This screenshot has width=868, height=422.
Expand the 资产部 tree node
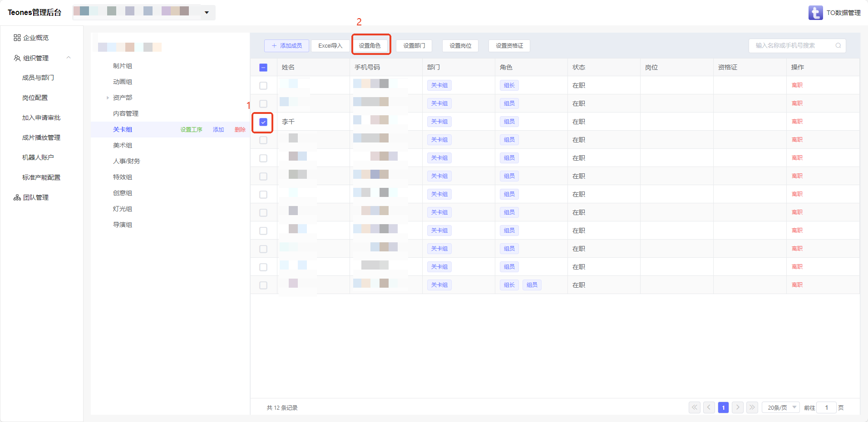(108, 98)
